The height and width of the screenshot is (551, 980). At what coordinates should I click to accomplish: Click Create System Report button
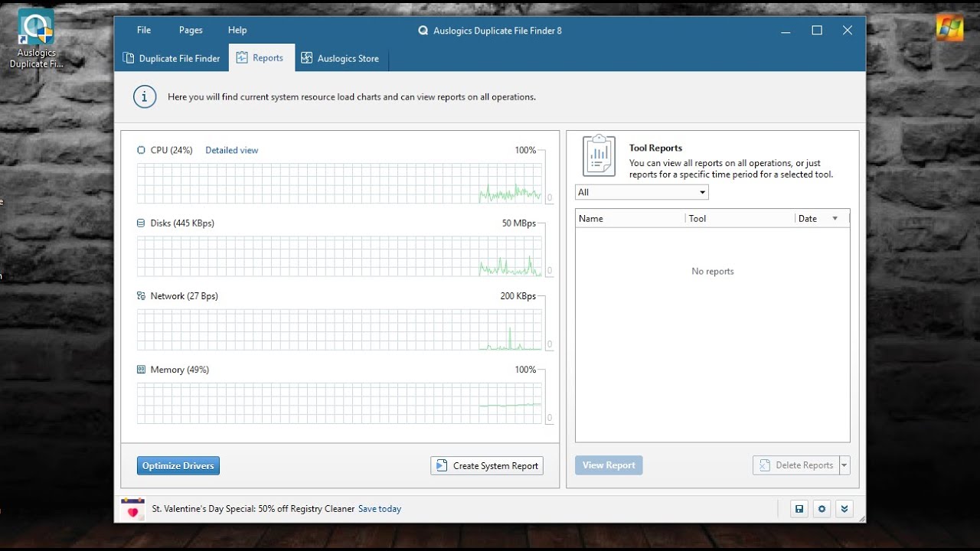[487, 465]
